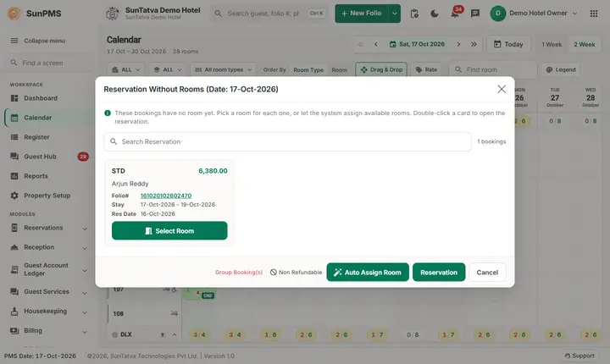Click Select Room for Arjun Reddy
The height and width of the screenshot is (364, 610).
(169, 230)
